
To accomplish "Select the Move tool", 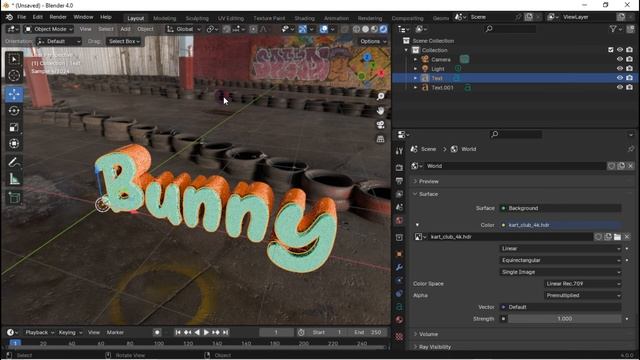I will [x=14, y=94].
